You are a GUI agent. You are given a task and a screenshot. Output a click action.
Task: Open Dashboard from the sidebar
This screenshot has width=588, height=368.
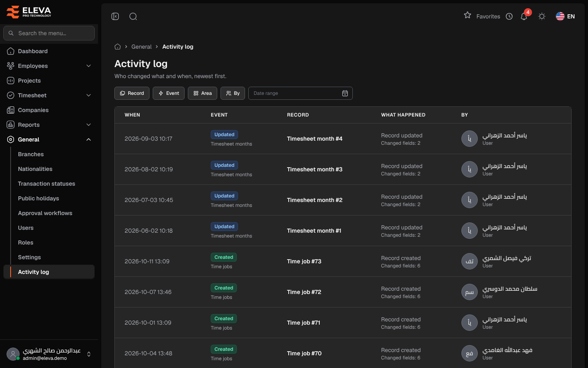click(49, 51)
